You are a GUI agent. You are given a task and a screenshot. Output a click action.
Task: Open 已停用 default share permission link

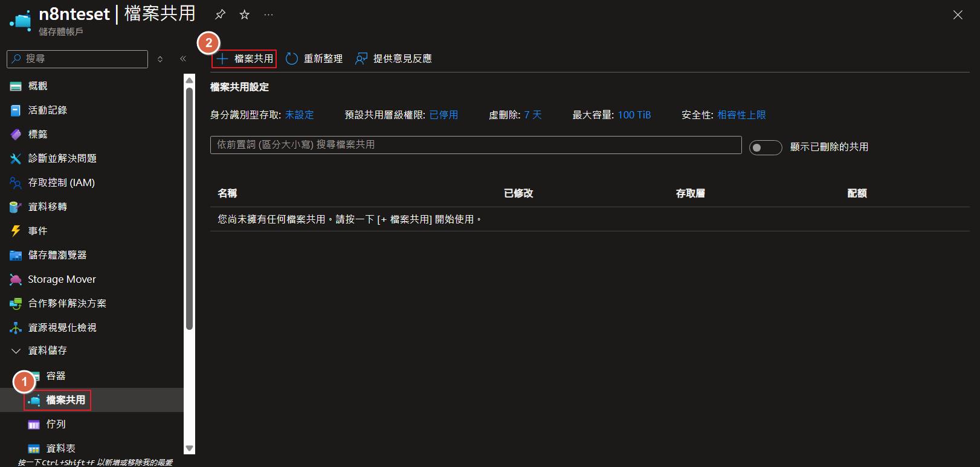pos(443,115)
